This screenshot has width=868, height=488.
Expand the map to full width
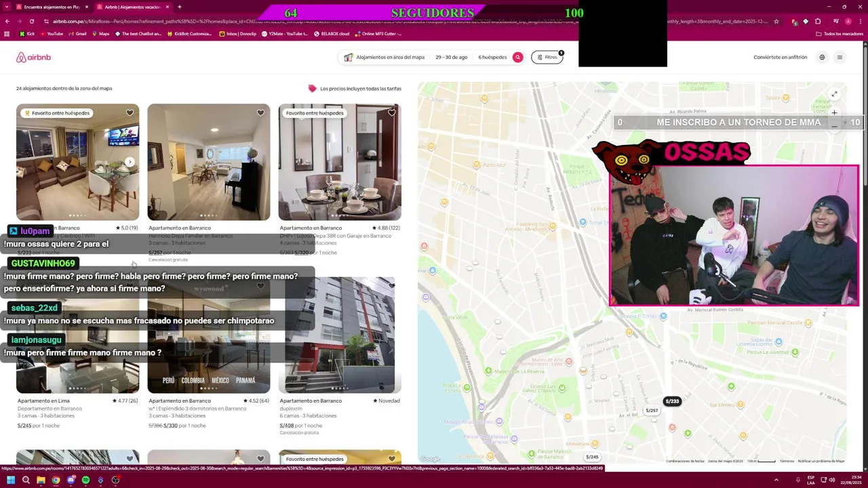(834, 94)
